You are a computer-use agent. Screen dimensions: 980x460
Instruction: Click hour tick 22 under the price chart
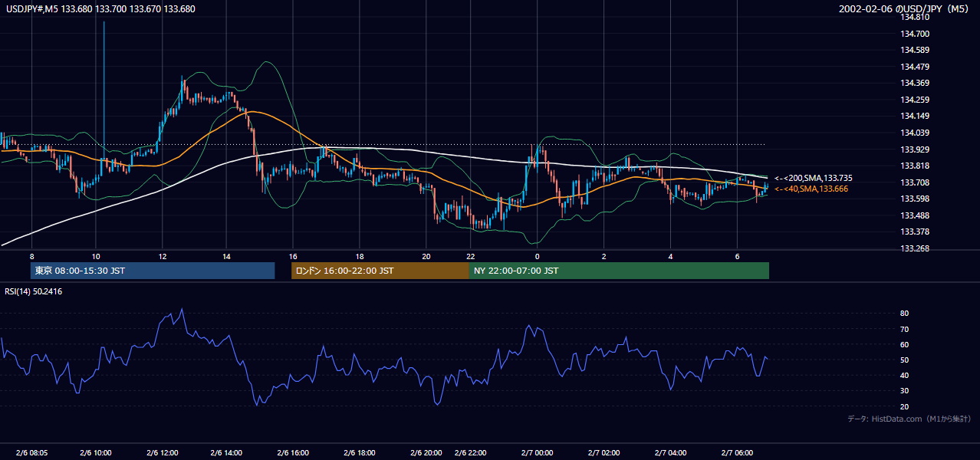pyautogui.click(x=470, y=256)
